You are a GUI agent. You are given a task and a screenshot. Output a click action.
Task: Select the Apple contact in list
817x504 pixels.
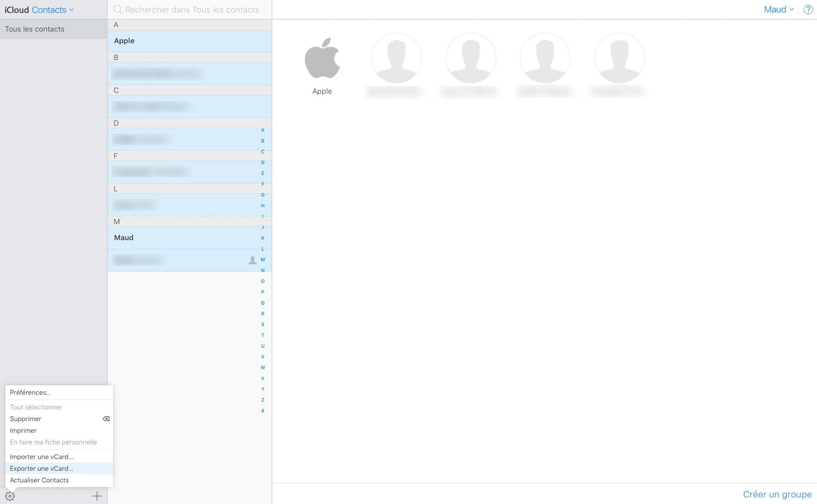coord(190,41)
